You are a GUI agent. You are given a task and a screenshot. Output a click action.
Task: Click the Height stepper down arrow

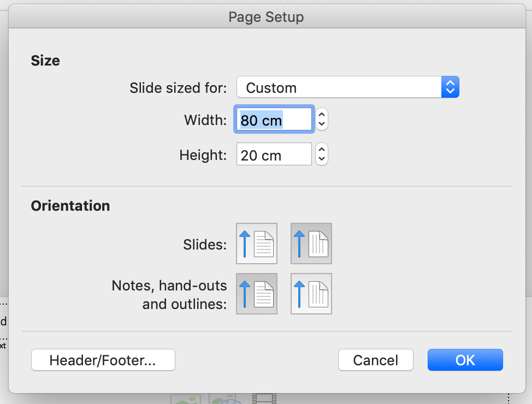coord(321,158)
